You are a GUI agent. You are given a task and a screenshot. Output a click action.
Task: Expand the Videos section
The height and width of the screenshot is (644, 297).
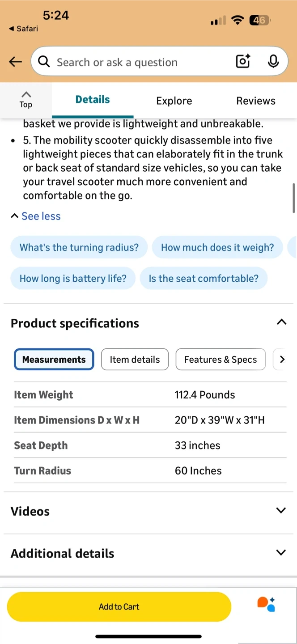coord(281,510)
